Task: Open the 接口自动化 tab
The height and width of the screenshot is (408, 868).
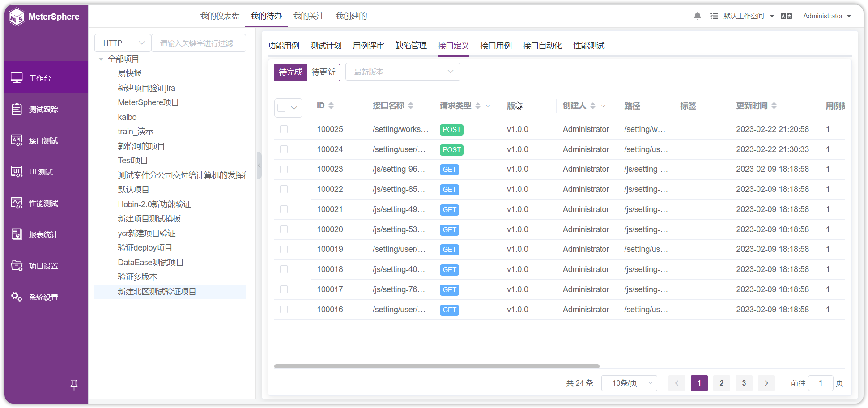Action: (x=542, y=46)
